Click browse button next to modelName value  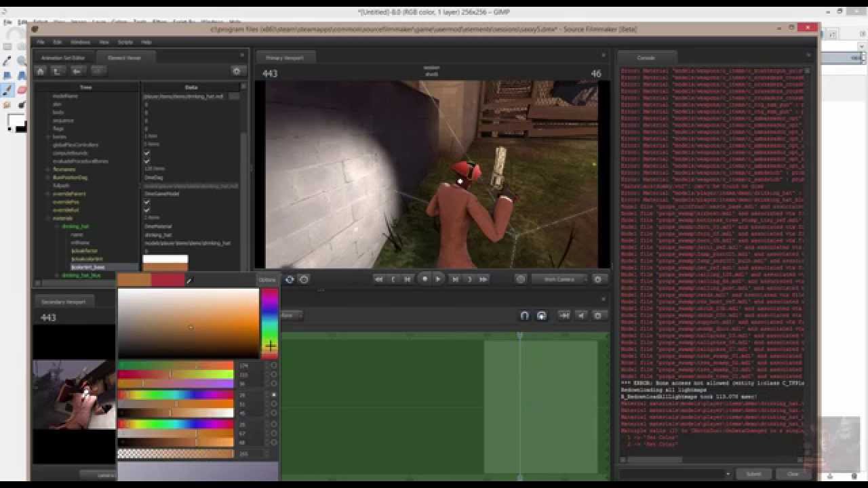[234, 96]
